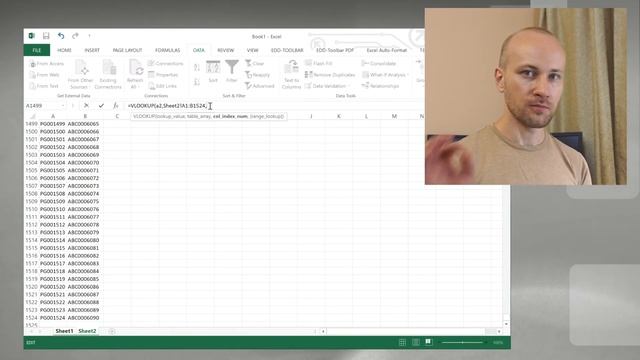Switch to Sheet1 tab
The width and height of the screenshot is (640, 360).
pyautogui.click(x=64, y=331)
